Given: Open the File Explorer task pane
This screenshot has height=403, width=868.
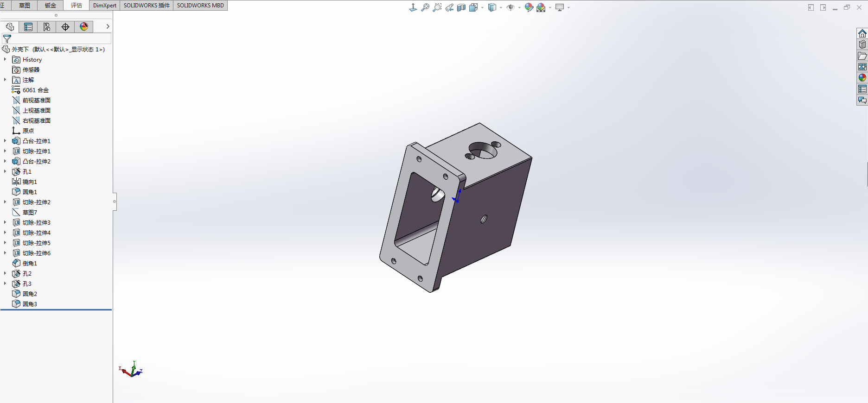Looking at the screenshot, I should 862,56.
